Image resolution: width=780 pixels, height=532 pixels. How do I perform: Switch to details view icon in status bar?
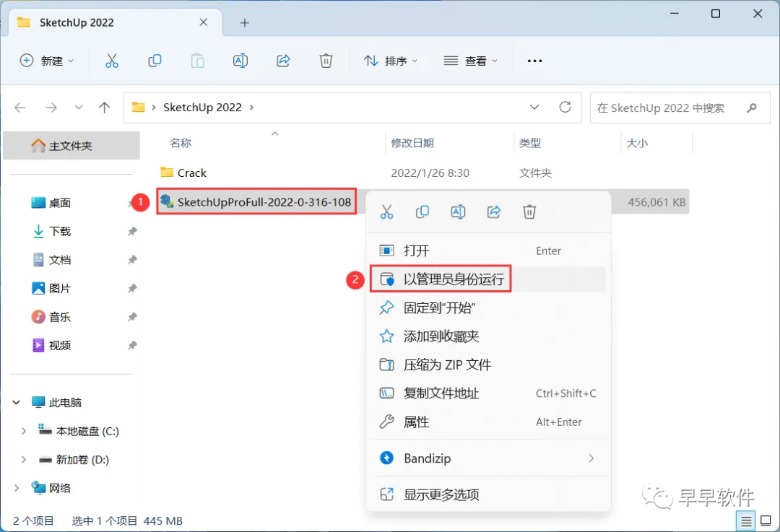pos(746,521)
